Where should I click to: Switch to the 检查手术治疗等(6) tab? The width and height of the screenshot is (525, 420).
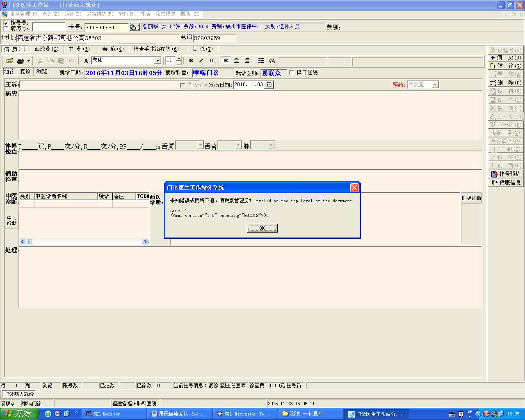coord(156,49)
